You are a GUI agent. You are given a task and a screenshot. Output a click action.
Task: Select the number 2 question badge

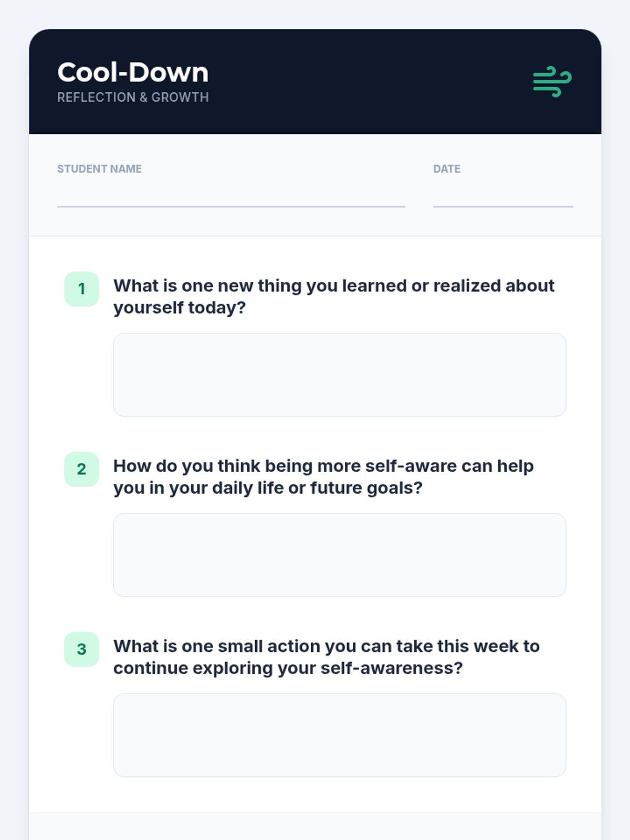[81, 469]
